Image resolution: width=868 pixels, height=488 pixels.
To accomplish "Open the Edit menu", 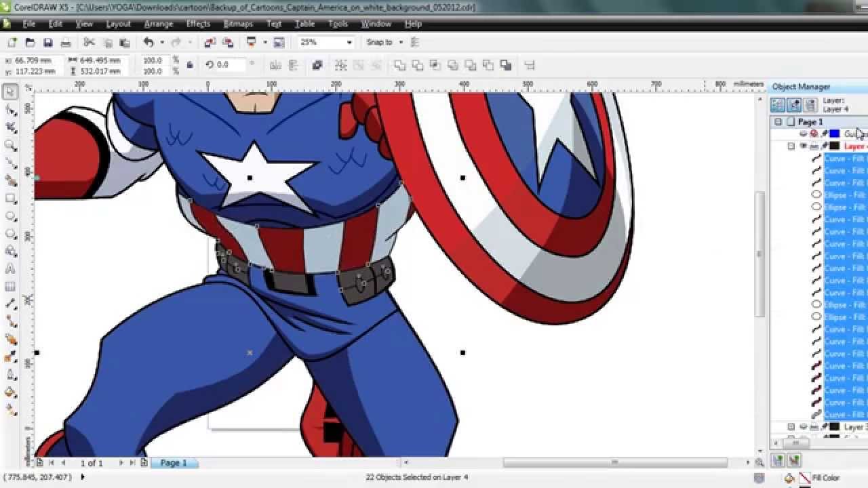I will (56, 24).
